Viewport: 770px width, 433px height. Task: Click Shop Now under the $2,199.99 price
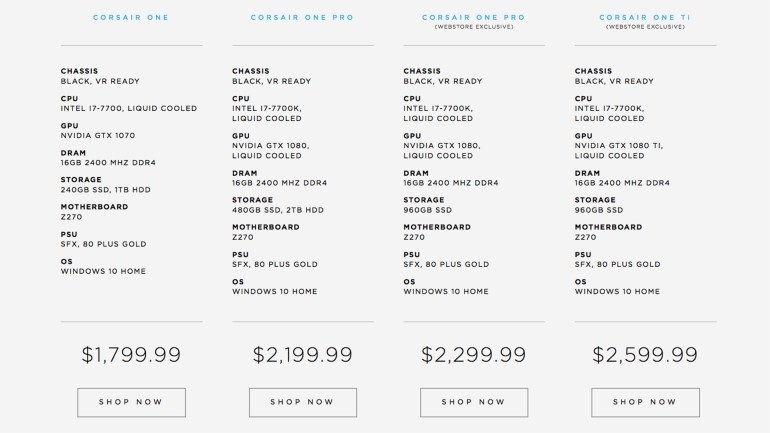[302, 402]
